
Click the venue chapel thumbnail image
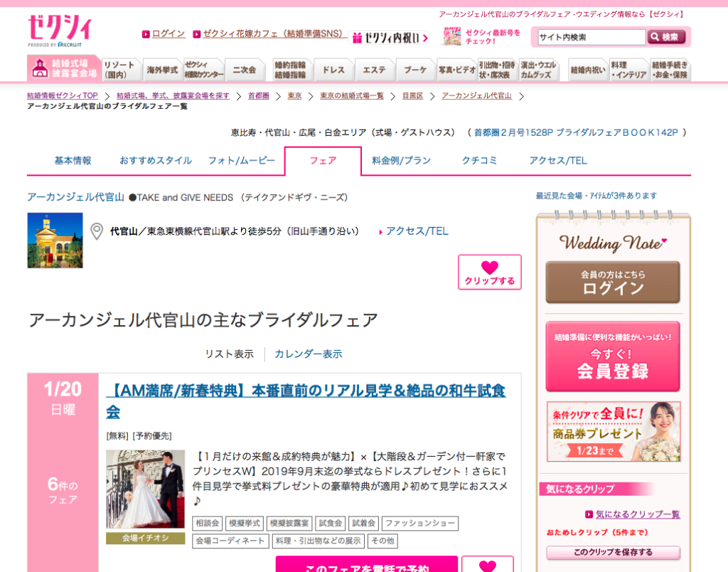click(55, 240)
